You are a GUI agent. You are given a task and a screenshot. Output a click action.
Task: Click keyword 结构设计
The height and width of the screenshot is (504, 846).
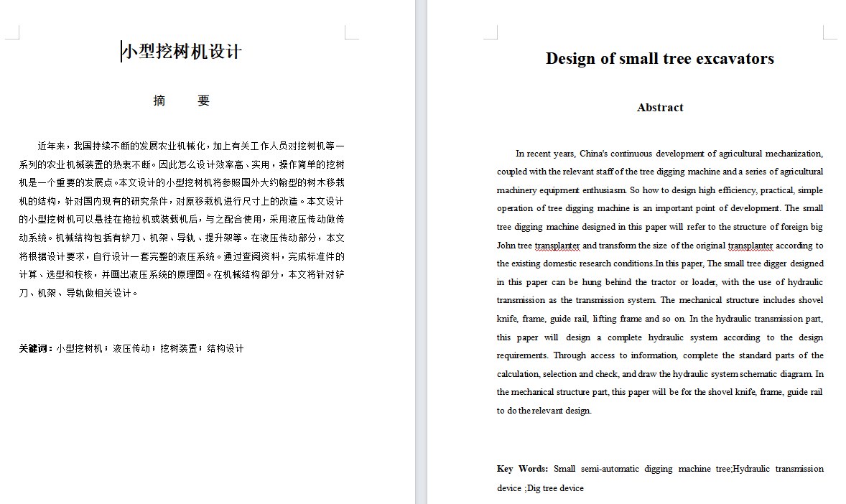pos(226,349)
